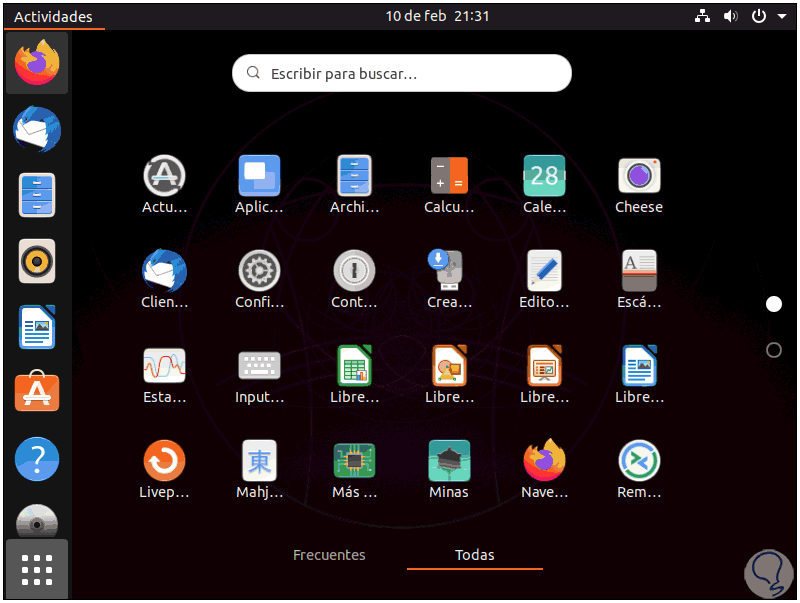
Task: Launch the Escá... document scanner app
Action: point(639,280)
